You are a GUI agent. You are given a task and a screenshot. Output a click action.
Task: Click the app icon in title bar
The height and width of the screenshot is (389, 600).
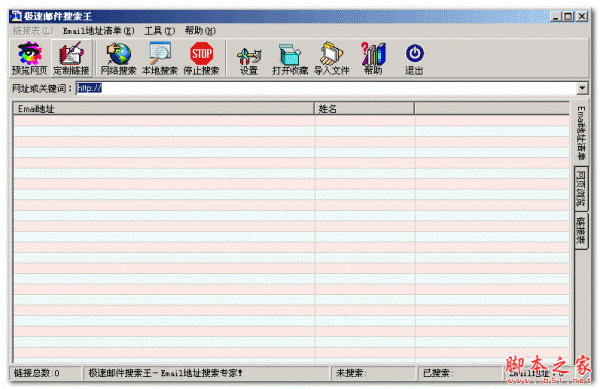pyautogui.click(x=16, y=16)
